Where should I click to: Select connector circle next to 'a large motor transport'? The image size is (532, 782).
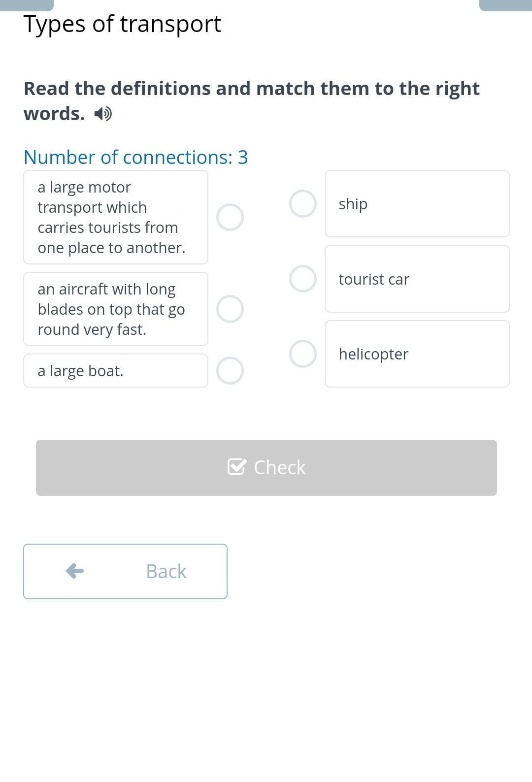(230, 217)
